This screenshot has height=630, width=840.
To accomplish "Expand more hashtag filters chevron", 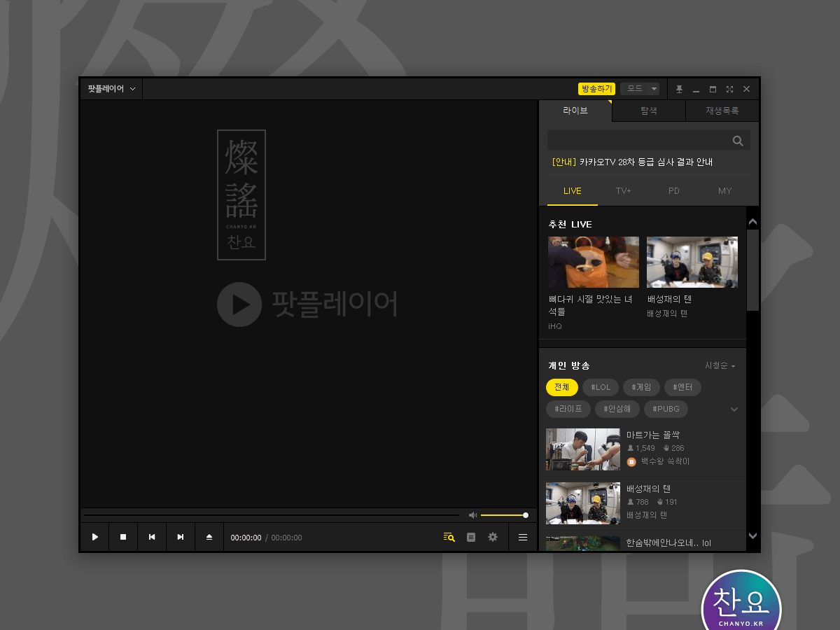I will pyautogui.click(x=734, y=409).
